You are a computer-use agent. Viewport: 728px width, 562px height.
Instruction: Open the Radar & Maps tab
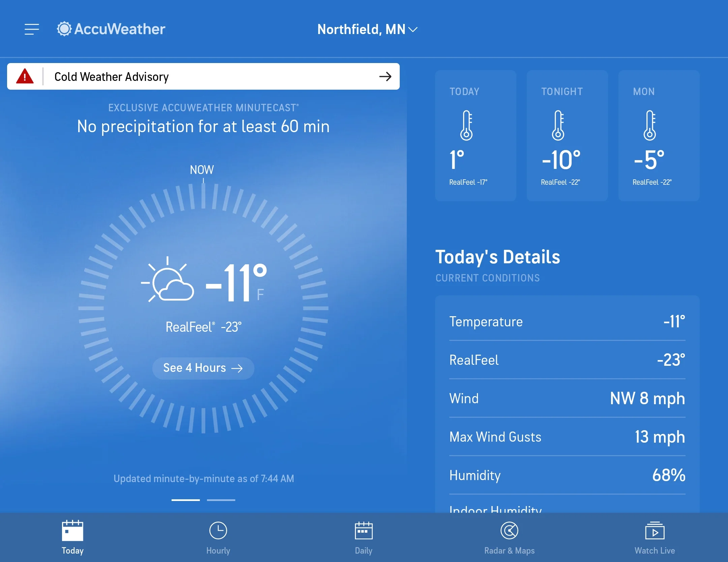[x=509, y=538]
